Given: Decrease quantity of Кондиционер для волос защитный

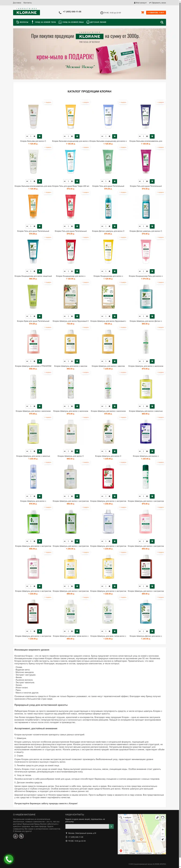Looking at the screenshot, I should tap(27, 271).
